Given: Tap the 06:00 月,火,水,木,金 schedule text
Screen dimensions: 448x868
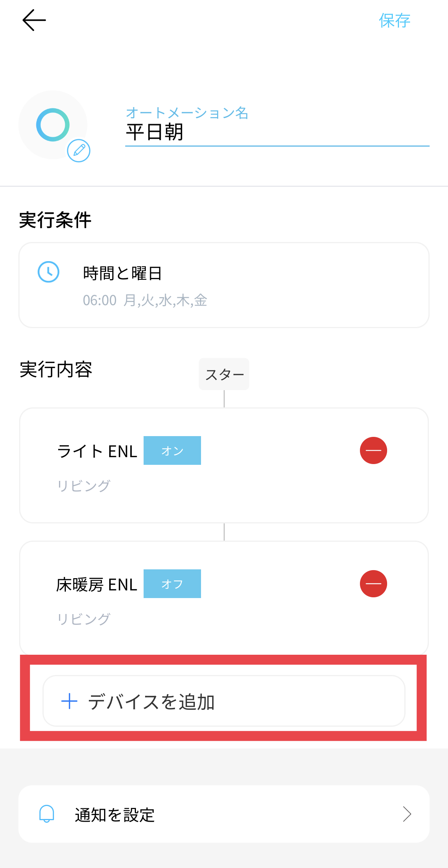Looking at the screenshot, I should point(145,301).
